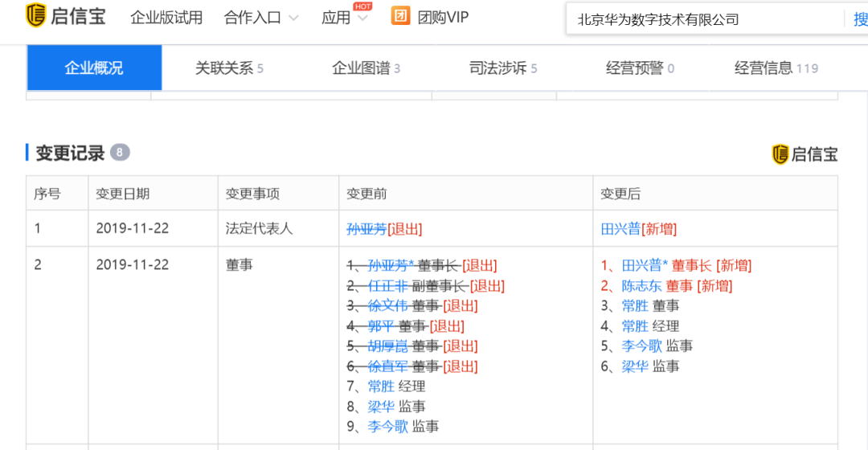868x450 pixels.
Task: Open 梁华 监事 link in 变更后 list
Action: tap(635, 366)
